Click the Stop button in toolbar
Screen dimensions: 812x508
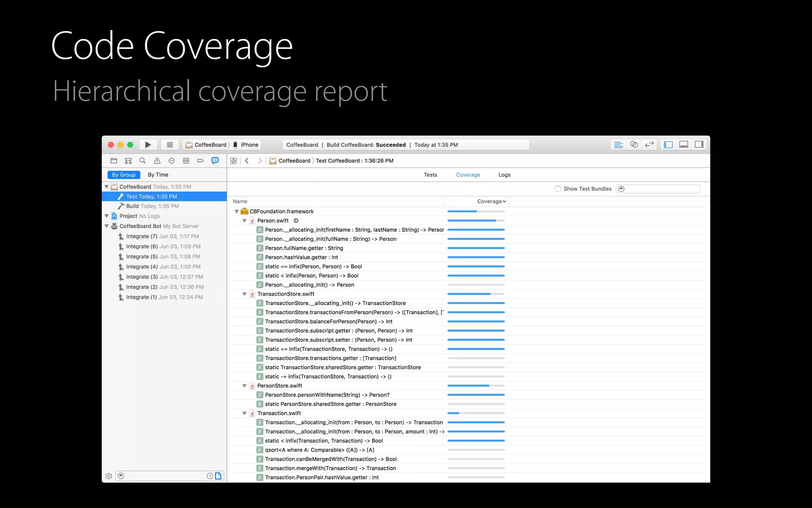(x=170, y=145)
